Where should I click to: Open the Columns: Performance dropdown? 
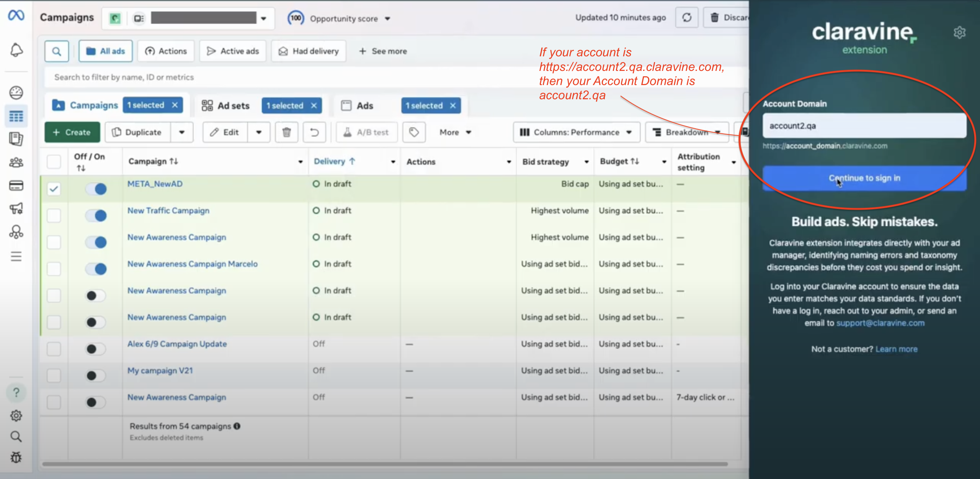pyautogui.click(x=577, y=132)
